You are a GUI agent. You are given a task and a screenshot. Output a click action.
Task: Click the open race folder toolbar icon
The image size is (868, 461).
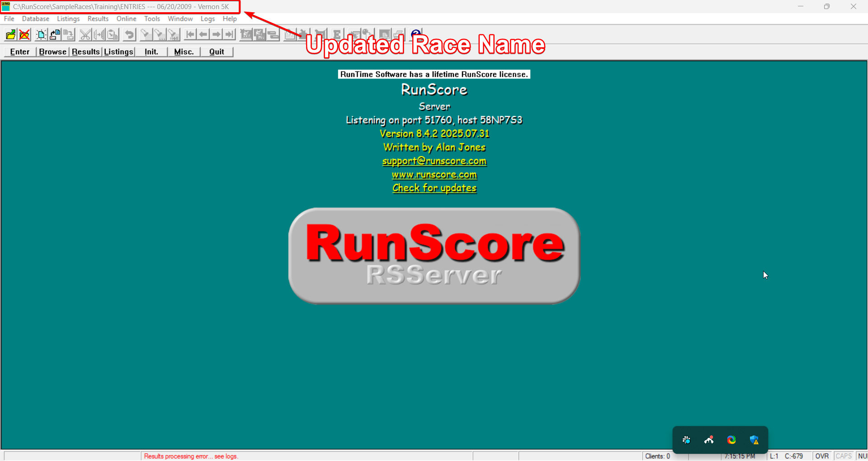(10, 35)
